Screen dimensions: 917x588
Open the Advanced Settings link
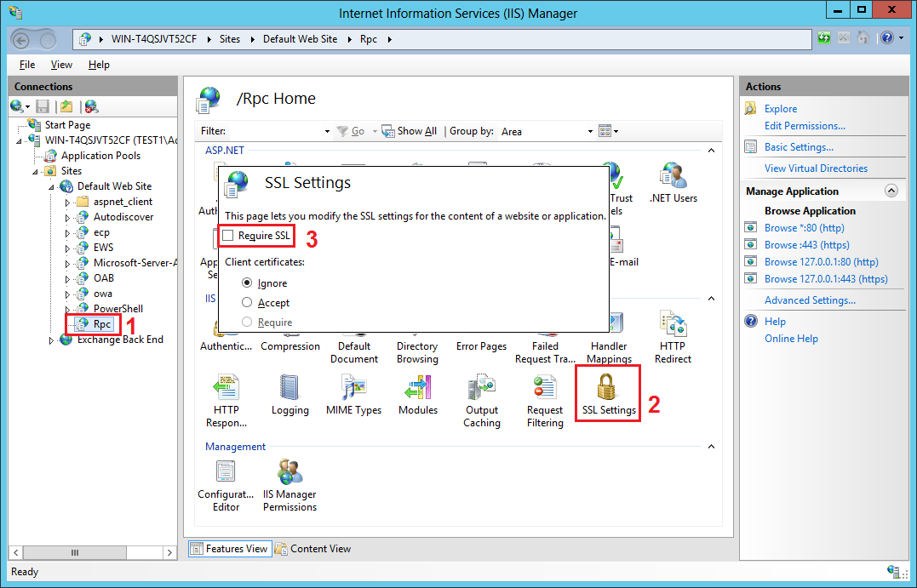pyautogui.click(x=810, y=300)
